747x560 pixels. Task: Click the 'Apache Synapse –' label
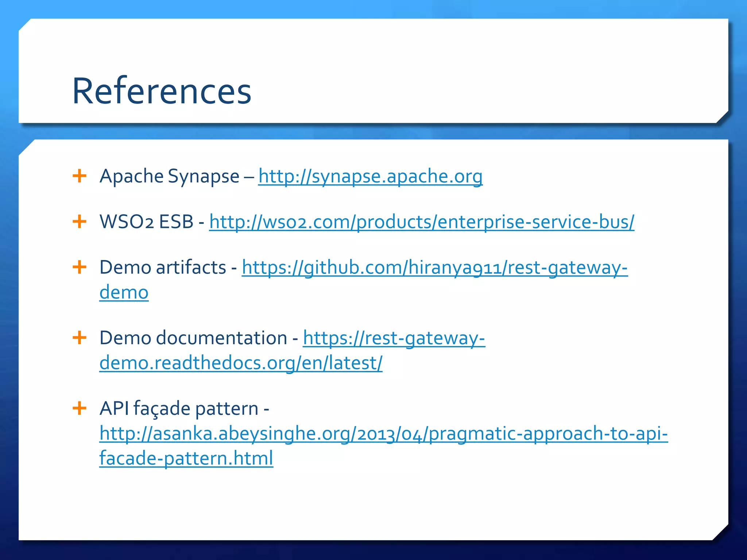coord(177,176)
